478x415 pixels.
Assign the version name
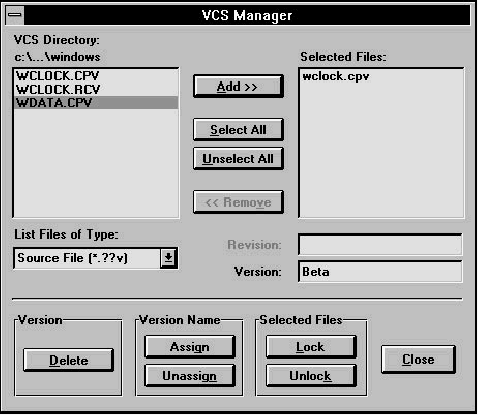pos(190,347)
